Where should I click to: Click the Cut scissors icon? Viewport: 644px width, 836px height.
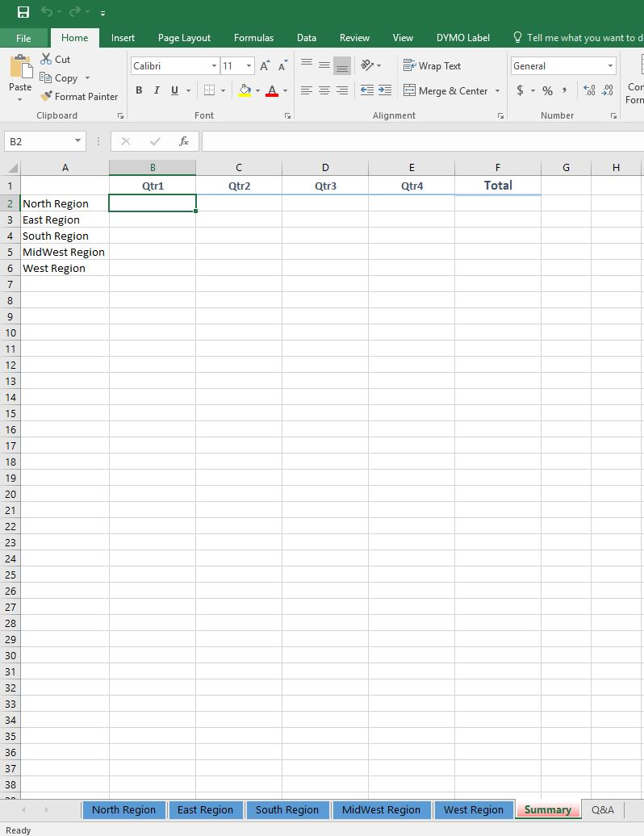click(x=46, y=59)
